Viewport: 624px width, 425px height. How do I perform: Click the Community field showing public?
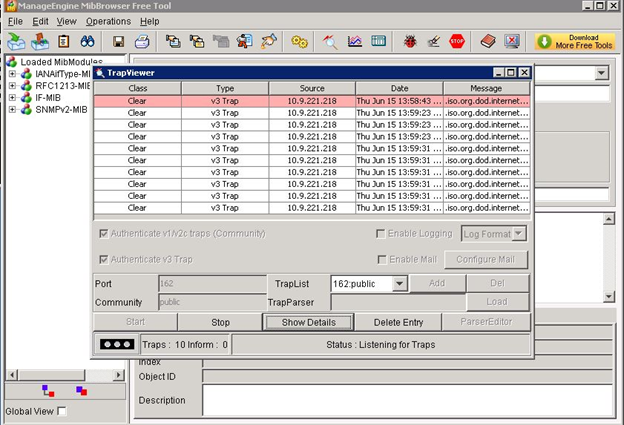coord(212,302)
